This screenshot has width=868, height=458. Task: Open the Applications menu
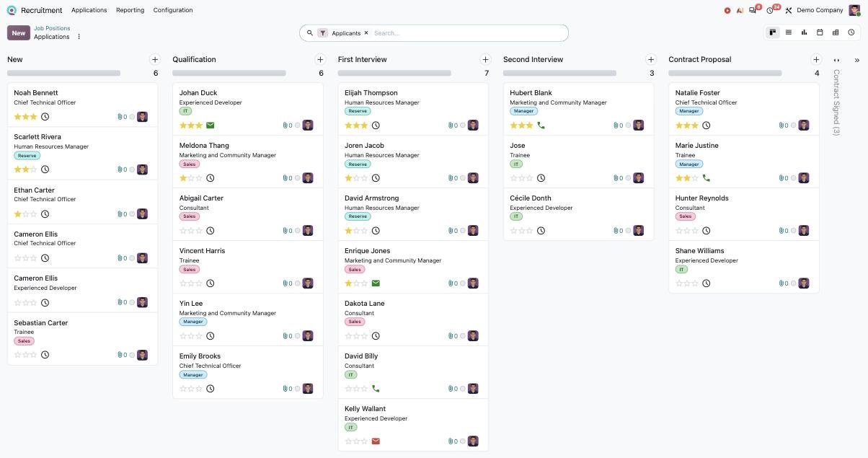89,10
